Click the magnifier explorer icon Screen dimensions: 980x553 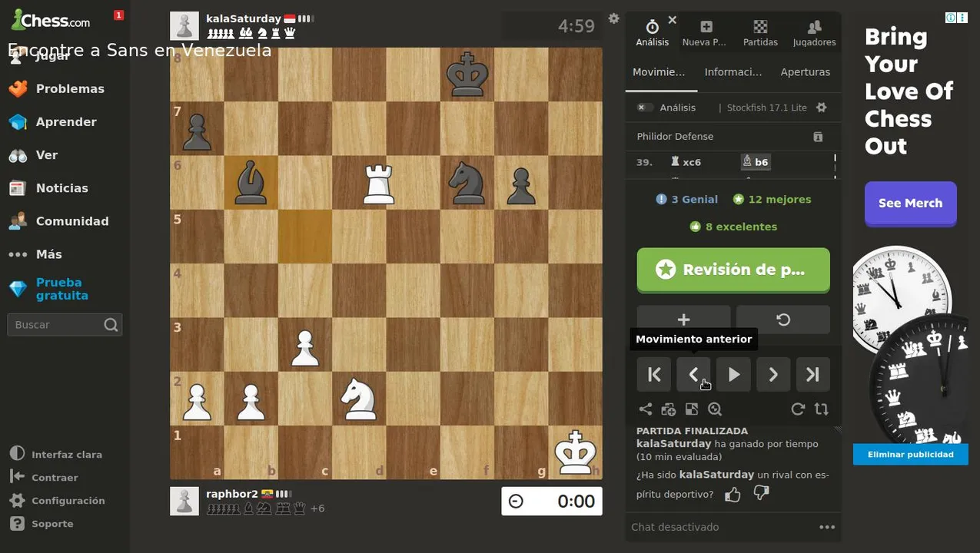tap(715, 409)
